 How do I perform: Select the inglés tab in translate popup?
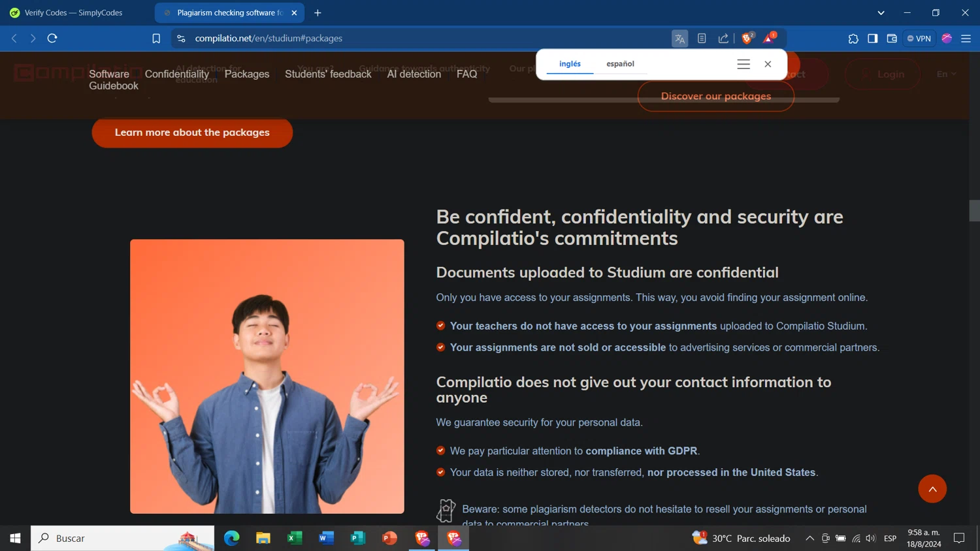570,64
